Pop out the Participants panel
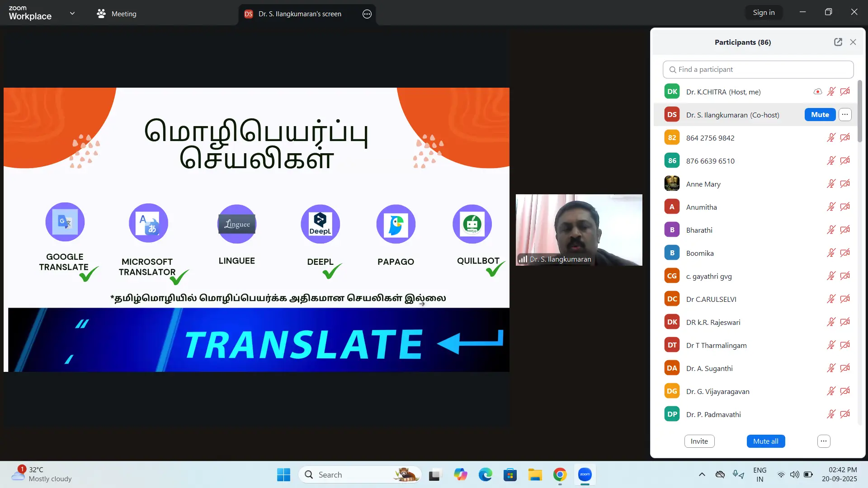This screenshot has width=868, height=488. [x=838, y=42]
